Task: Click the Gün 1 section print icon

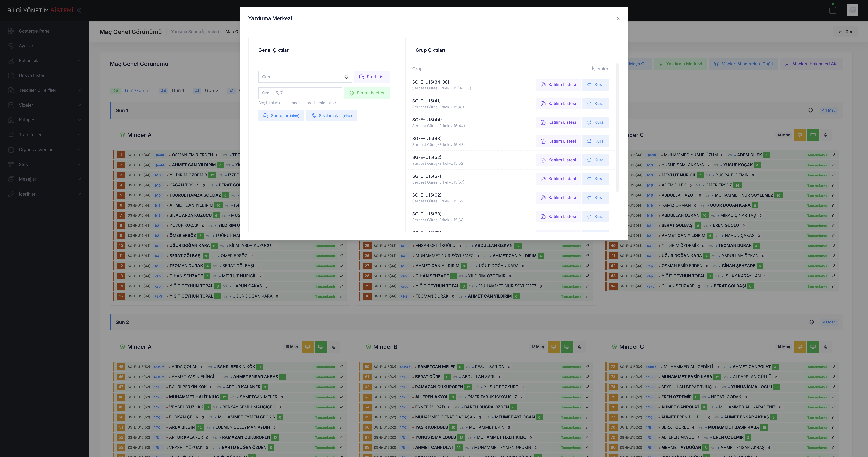Action: pos(810,110)
